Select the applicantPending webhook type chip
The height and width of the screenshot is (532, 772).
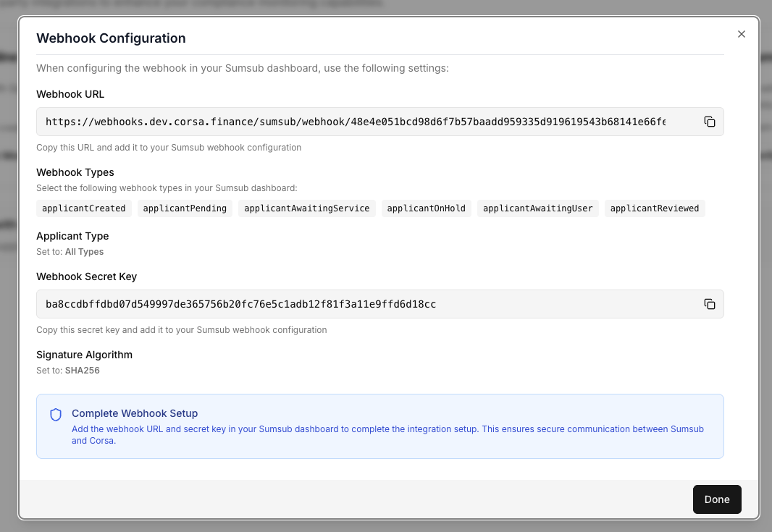click(185, 208)
